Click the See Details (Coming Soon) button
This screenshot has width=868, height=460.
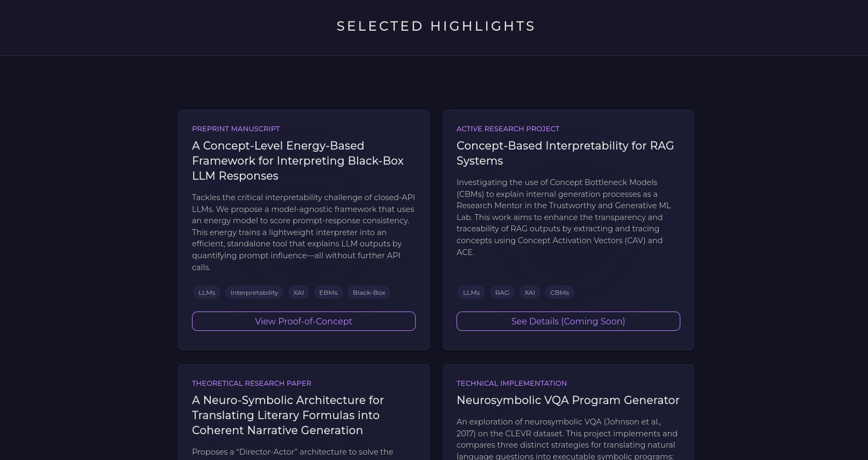(568, 321)
